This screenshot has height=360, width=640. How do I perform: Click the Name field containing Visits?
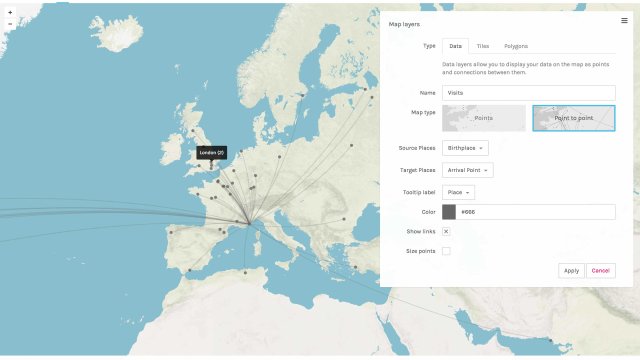(529, 93)
